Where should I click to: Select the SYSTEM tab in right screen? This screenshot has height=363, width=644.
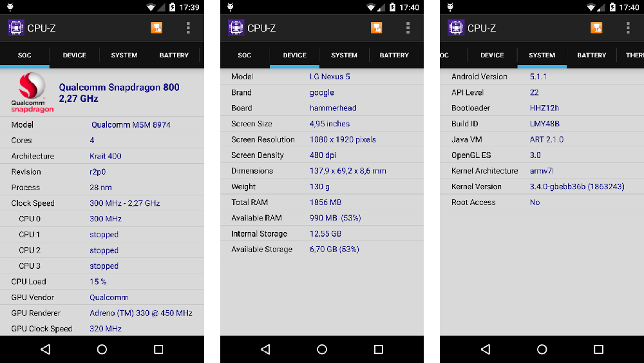pos(542,55)
